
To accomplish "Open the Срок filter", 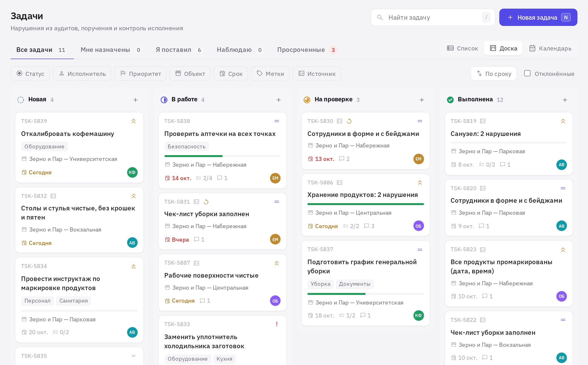I will click(231, 74).
